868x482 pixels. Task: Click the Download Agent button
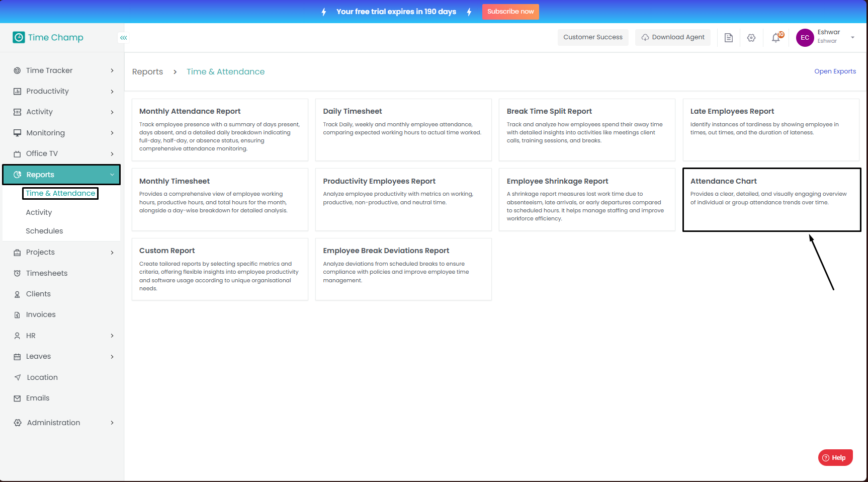[673, 37]
